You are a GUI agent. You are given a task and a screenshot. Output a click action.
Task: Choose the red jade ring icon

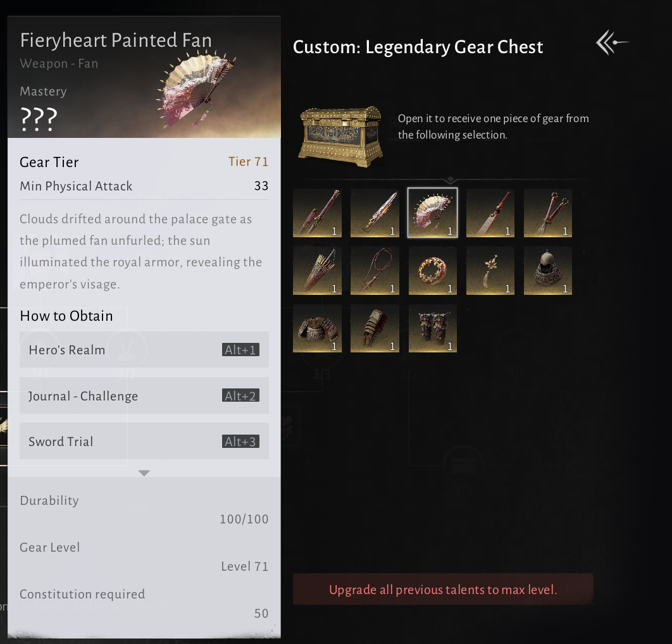[x=432, y=271]
